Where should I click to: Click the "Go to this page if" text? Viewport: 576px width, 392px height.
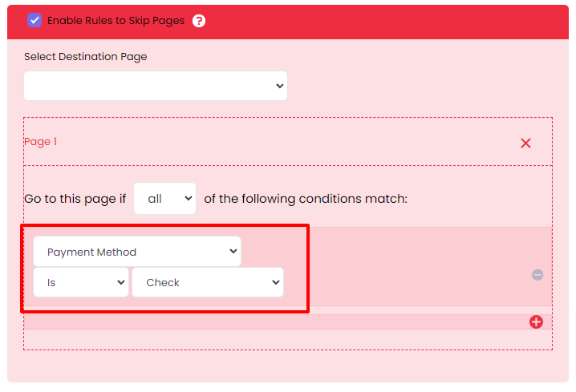point(75,199)
